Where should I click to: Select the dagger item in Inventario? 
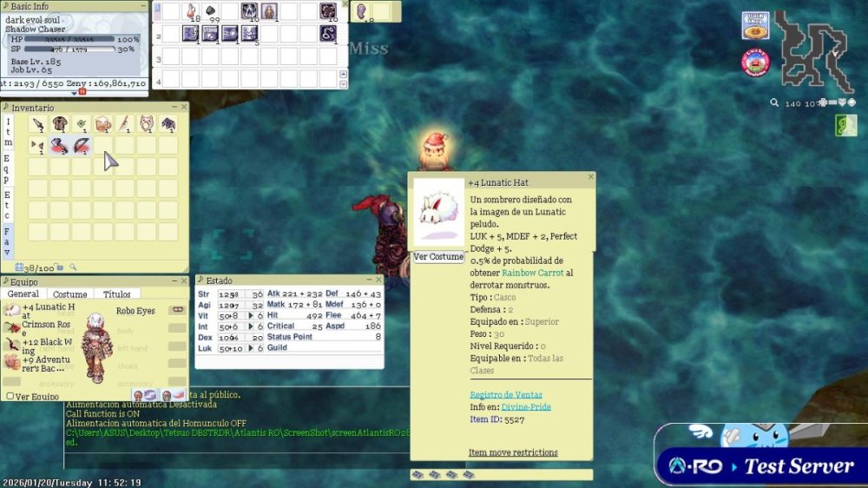[37, 124]
